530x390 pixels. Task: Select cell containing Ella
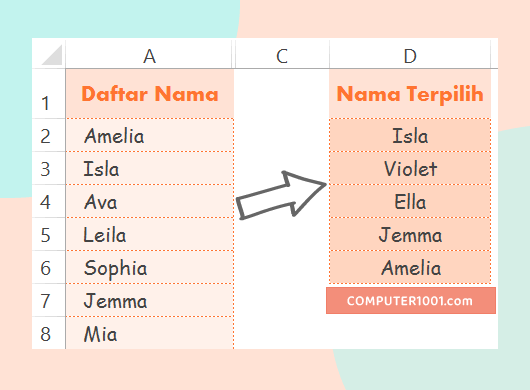point(410,201)
